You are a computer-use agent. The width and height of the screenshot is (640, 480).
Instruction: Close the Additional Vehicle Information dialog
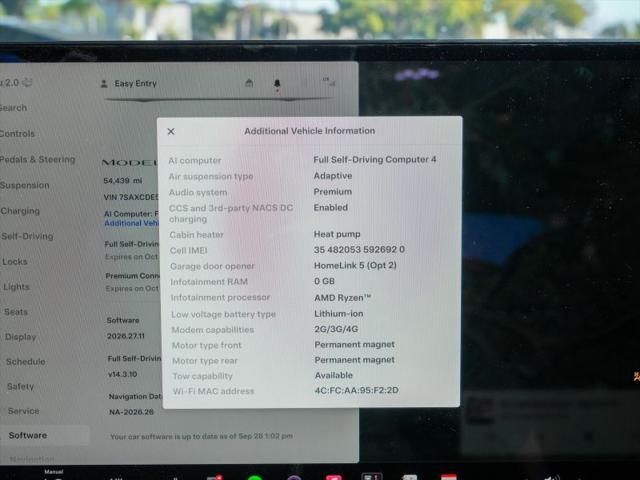[x=171, y=131]
